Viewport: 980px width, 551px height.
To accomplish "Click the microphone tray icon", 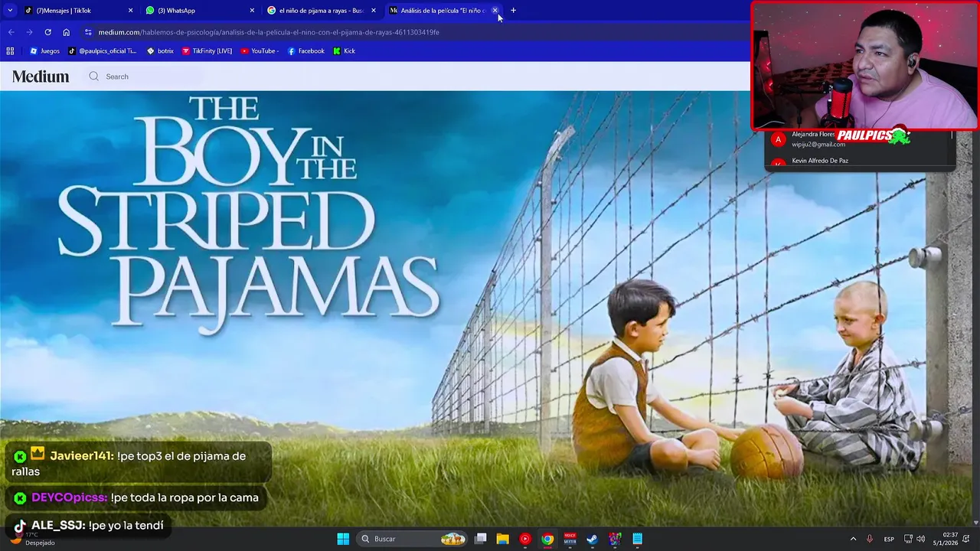I will click(x=870, y=539).
